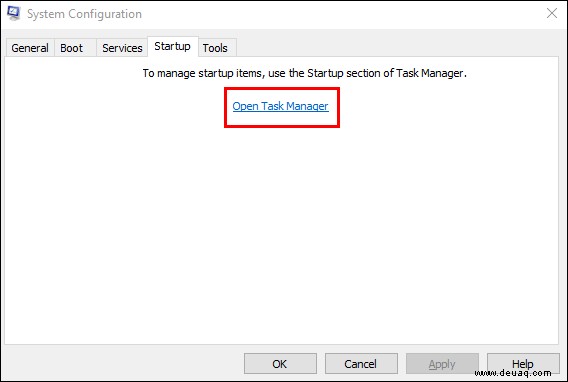Dismiss dialog using the Cancel button
Image resolution: width=568 pixels, height=382 pixels.
pos(361,364)
